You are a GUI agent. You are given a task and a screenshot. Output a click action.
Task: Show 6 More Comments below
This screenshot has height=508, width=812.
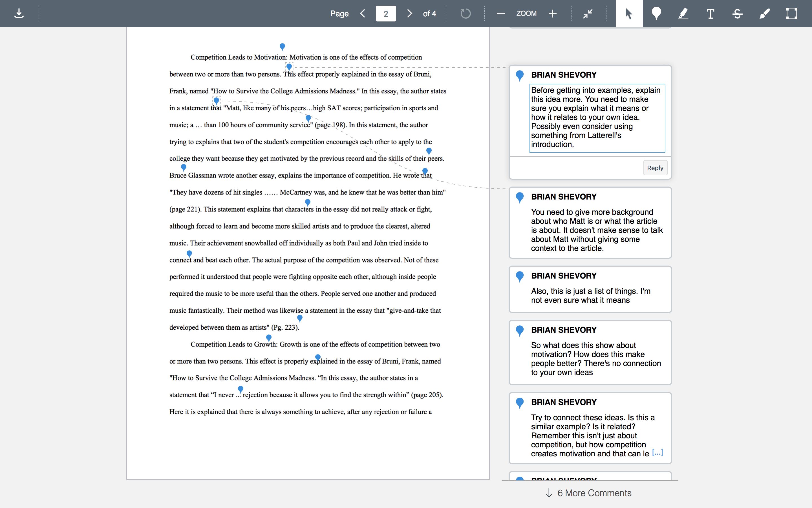(590, 493)
